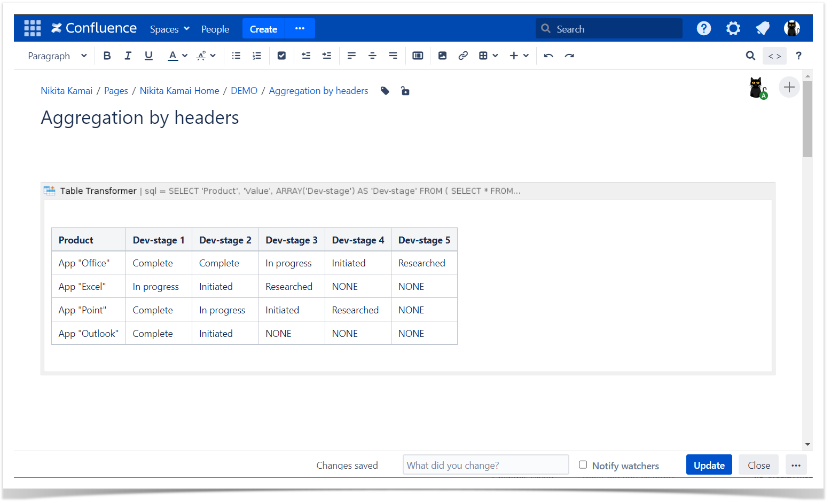Open the text color picker arrow

tap(185, 56)
